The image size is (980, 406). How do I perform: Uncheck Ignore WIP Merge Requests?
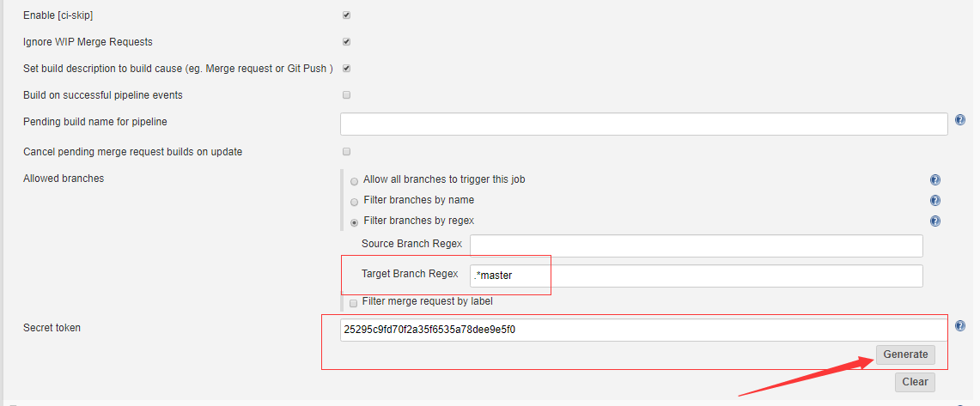coord(346,42)
